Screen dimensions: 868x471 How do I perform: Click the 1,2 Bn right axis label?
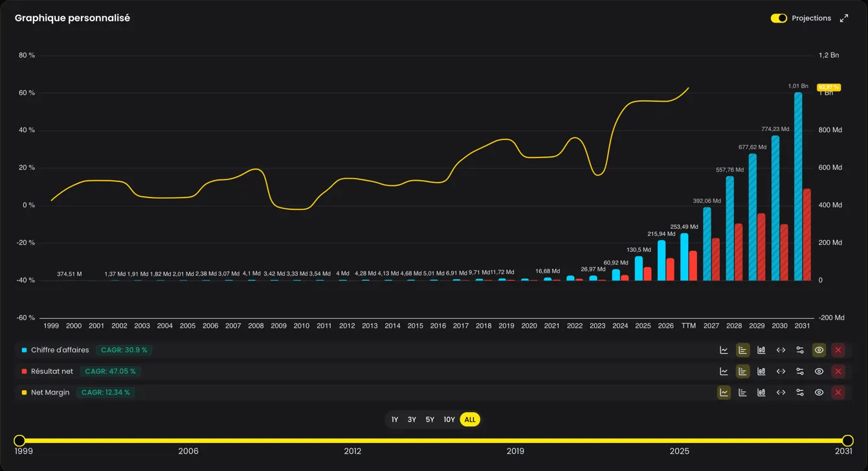coord(829,55)
